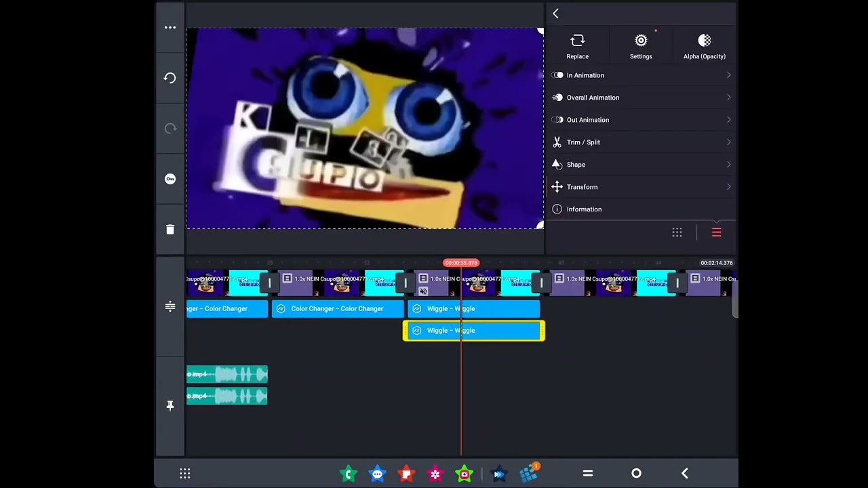Select the lower audio waveform clip
The height and width of the screenshot is (488, 868).
227,396
